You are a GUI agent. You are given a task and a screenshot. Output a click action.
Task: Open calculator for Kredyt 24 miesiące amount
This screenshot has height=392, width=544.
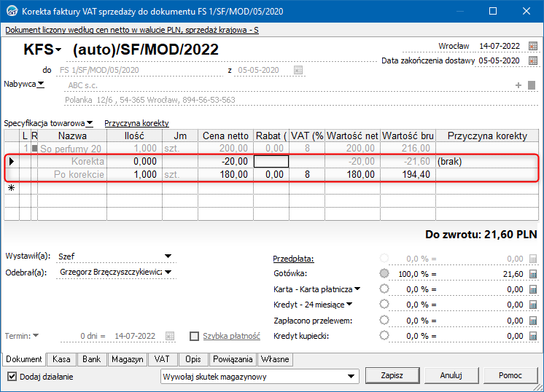pyautogui.click(x=533, y=305)
